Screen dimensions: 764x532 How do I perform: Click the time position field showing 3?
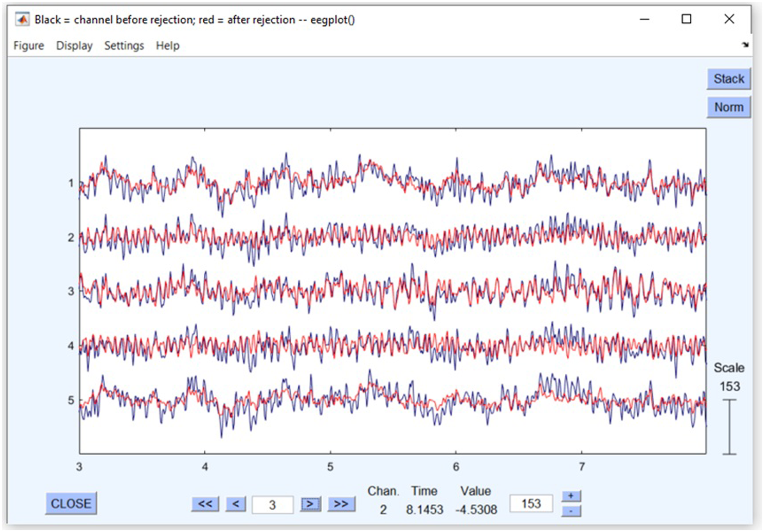(x=272, y=504)
